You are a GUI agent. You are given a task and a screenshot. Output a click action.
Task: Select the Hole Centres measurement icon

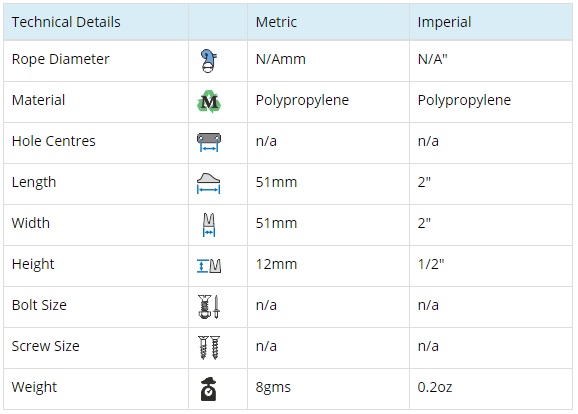click(209, 142)
